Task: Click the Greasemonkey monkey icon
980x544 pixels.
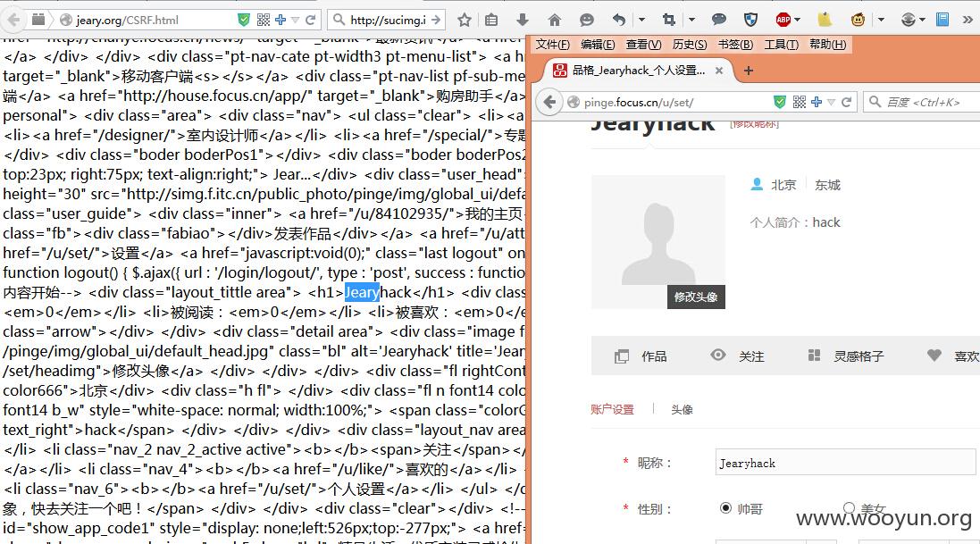Action: click(x=858, y=20)
